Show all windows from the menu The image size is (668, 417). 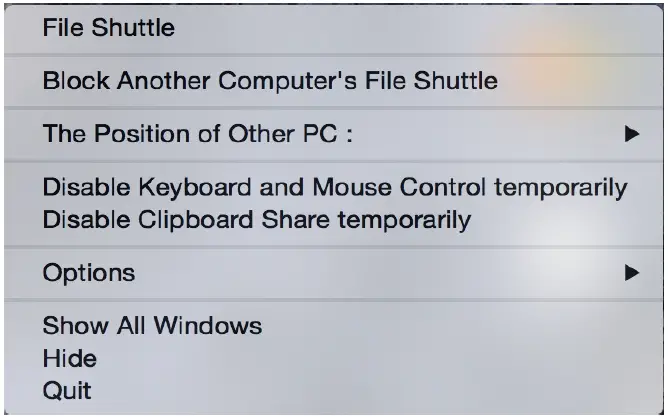[152, 325]
